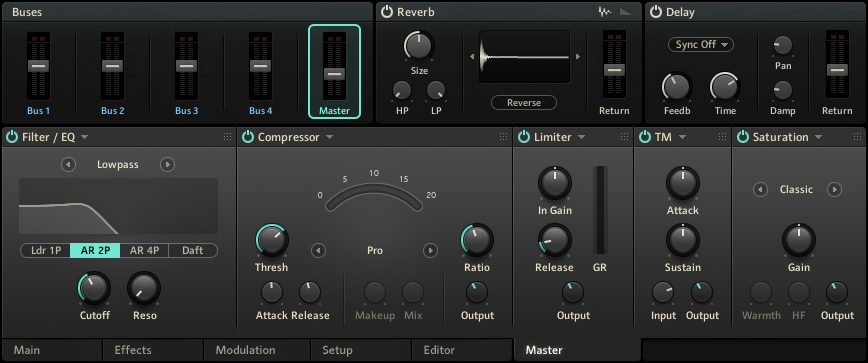Screen dimensions: 868x363
Task: Select reverb convolution waveform mode icon
Action: pos(605,12)
